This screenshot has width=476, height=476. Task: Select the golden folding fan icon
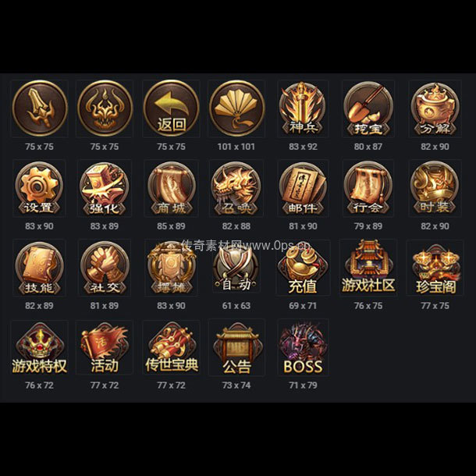coord(236,108)
